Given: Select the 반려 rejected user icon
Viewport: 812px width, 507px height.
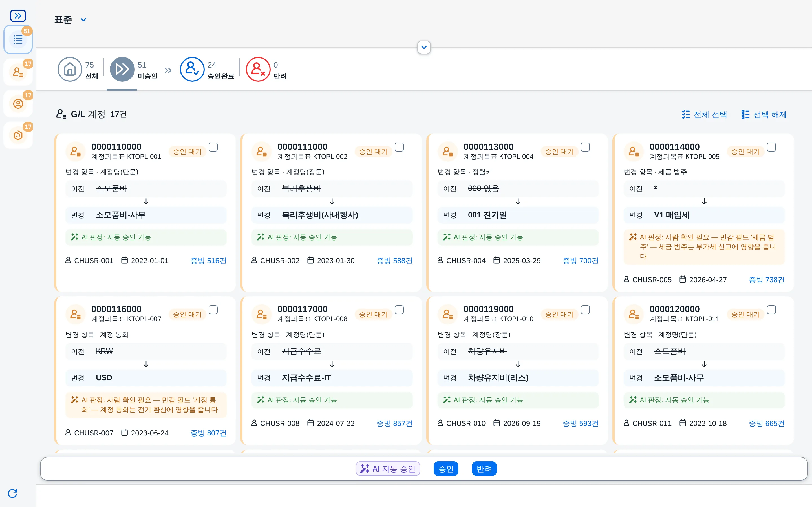Looking at the screenshot, I should (x=258, y=69).
